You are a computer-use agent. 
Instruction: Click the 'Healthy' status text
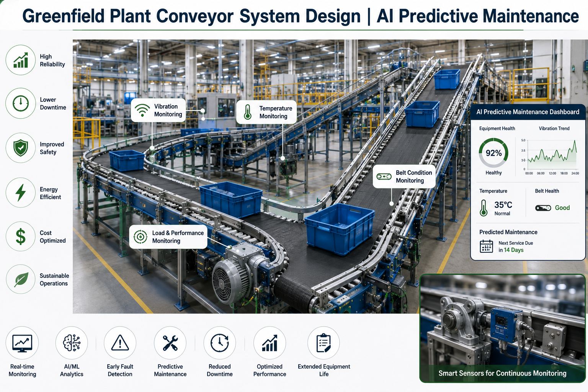pyautogui.click(x=493, y=173)
